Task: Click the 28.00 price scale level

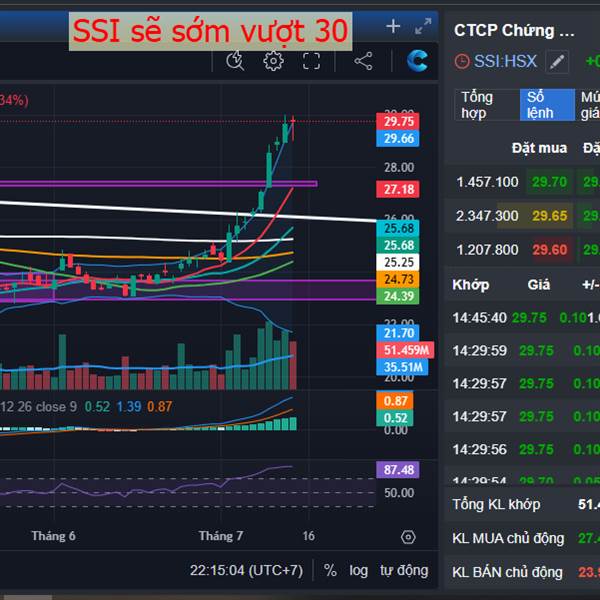Action: (399, 167)
